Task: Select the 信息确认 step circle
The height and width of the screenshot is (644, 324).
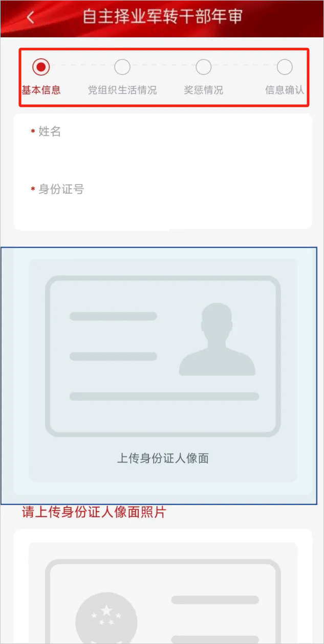Action: [x=285, y=66]
